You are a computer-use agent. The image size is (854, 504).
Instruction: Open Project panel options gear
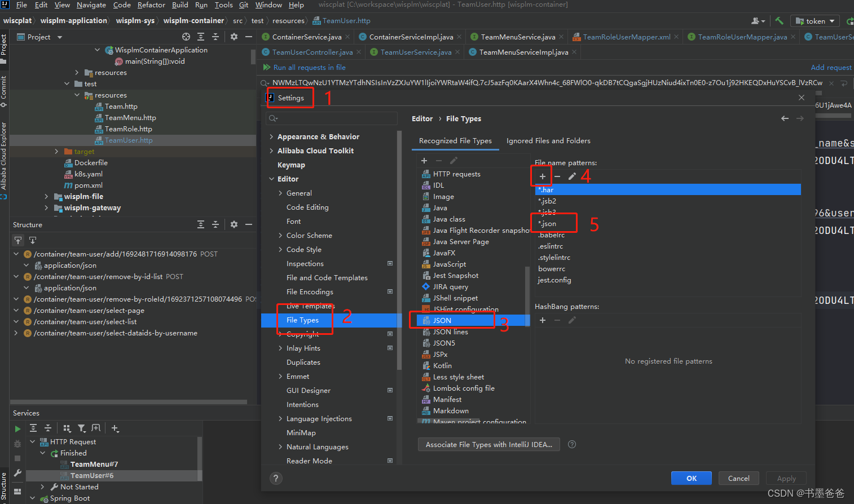234,37
